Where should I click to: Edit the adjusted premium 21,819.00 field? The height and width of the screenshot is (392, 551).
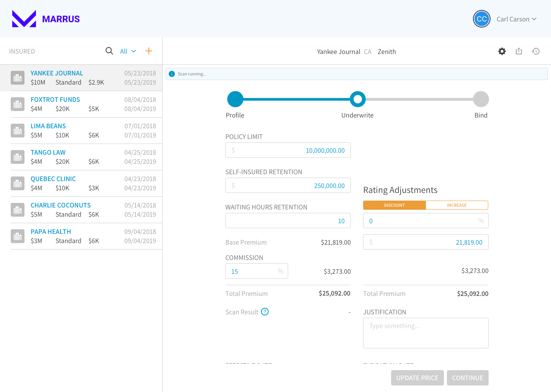[x=426, y=242]
